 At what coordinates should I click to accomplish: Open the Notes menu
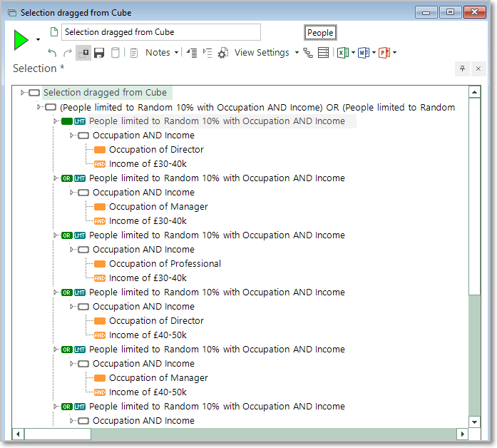158,53
